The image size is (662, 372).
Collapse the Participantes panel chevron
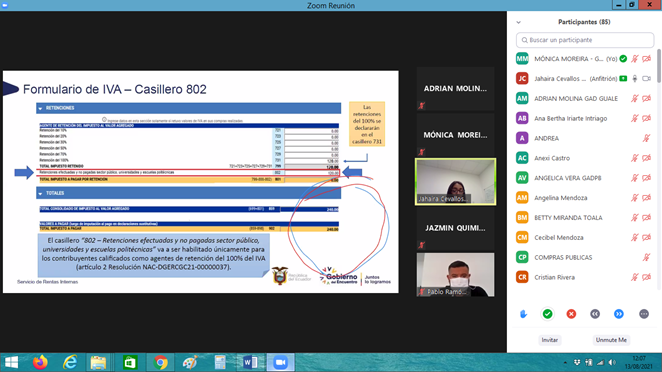coord(518,22)
